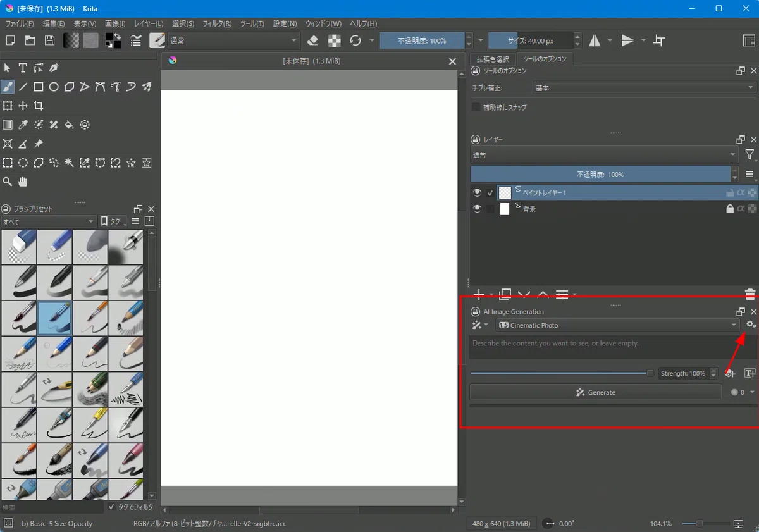Select the Color Sampler eyedropper tool
Viewport: 759px width, 532px height.
click(23, 125)
